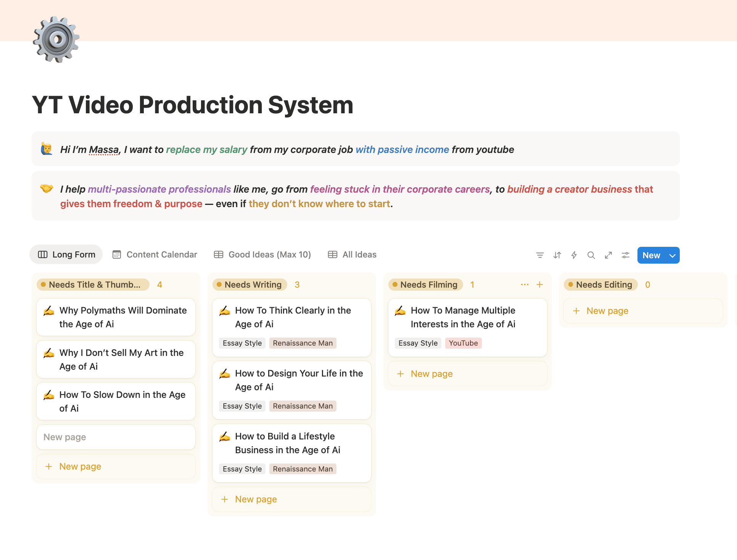The height and width of the screenshot is (560, 737).
Task: Click the sort arrows icon
Action: [x=557, y=255]
